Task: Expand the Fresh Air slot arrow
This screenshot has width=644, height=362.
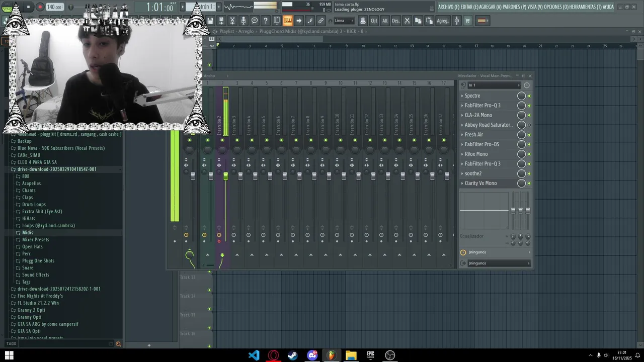Action: point(462,135)
